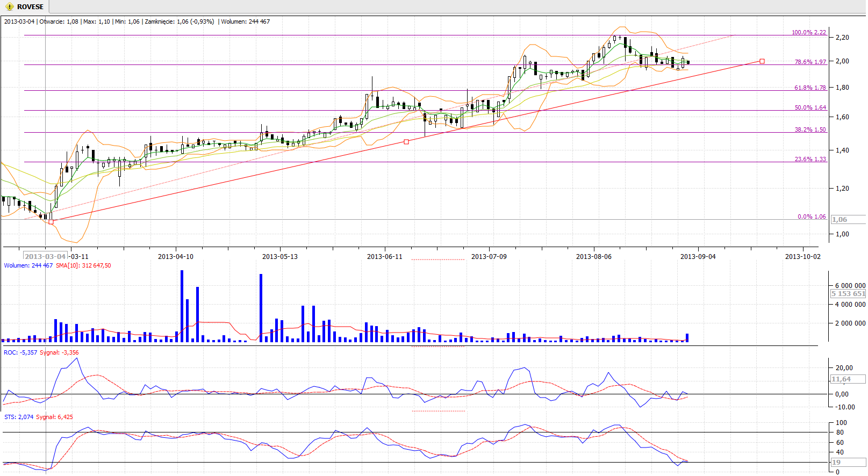The image size is (868, 476).
Task: Click the 19 STS cursor value box
Action: [848, 462]
